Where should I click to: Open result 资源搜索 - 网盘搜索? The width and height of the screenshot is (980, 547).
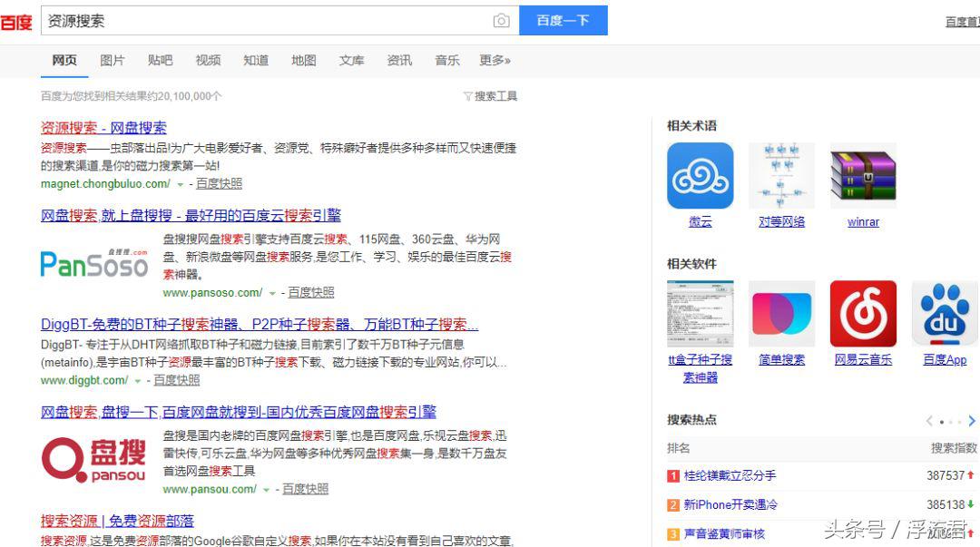[103, 128]
